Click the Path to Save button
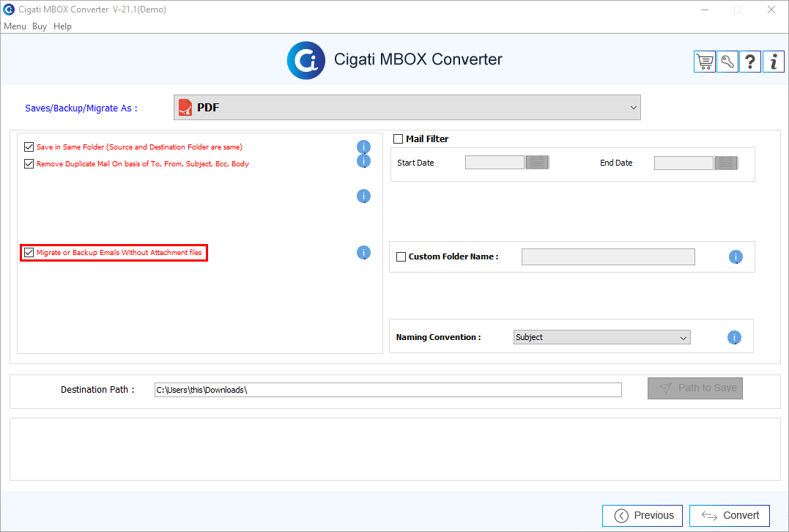The image size is (789, 532). (x=695, y=388)
